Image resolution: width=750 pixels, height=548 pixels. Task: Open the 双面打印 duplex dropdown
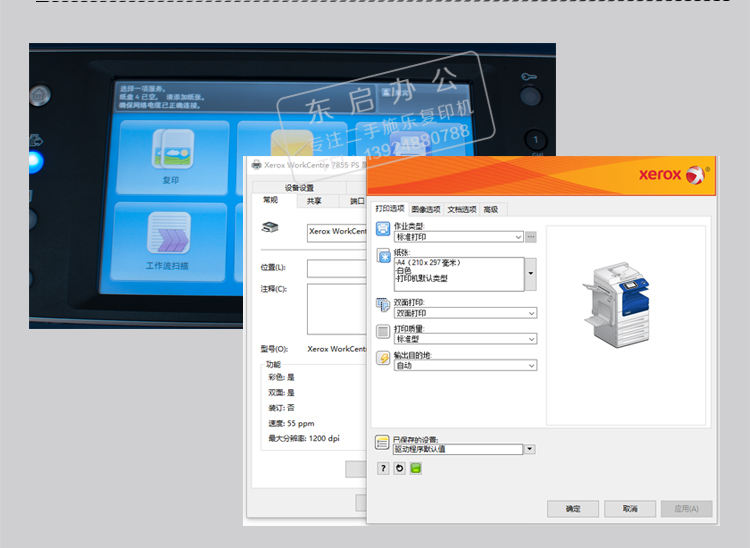point(465,313)
